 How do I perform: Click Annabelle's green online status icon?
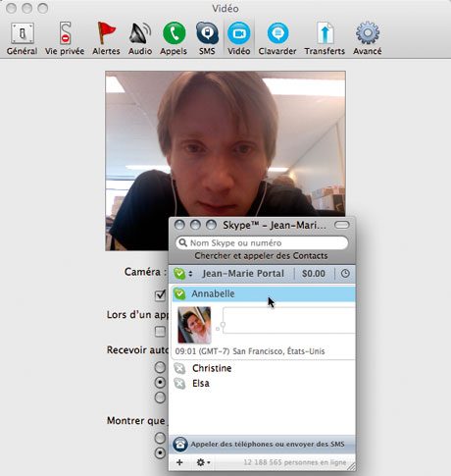[x=179, y=293]
